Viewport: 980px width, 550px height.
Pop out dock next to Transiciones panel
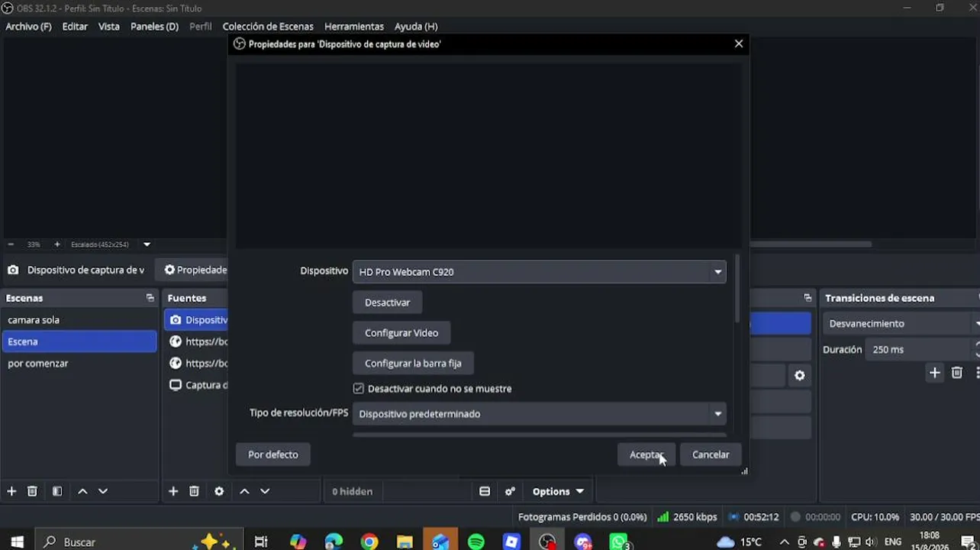click(x=808, y=298)
